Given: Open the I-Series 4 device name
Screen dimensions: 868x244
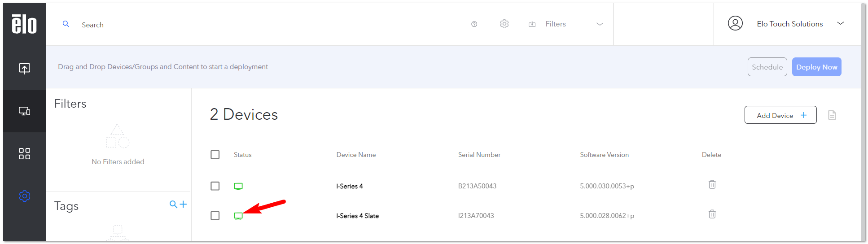Looking at the screenshot, I should (x=350, y=186).
